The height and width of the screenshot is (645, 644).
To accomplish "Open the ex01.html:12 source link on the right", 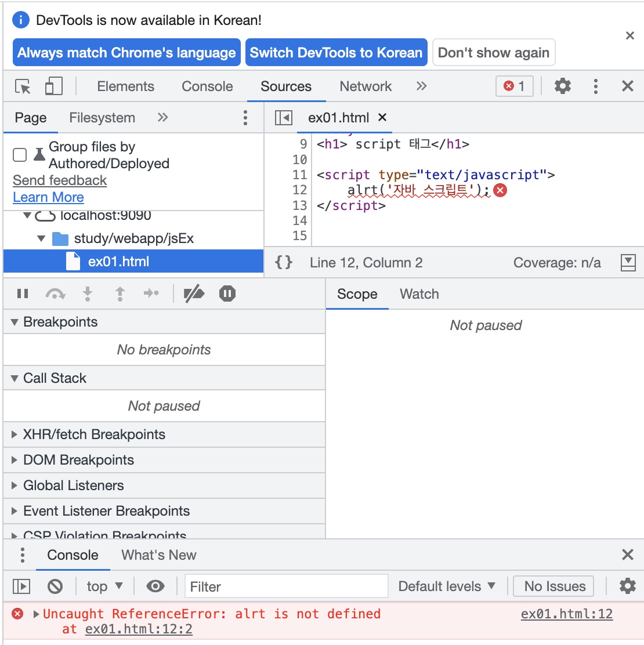I will click(x=567, y=614).
